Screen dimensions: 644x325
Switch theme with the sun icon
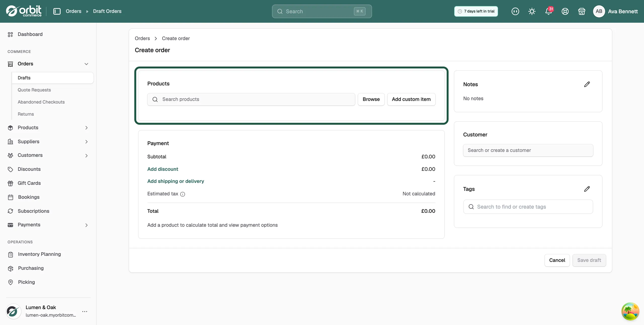(x=532, y=11)
